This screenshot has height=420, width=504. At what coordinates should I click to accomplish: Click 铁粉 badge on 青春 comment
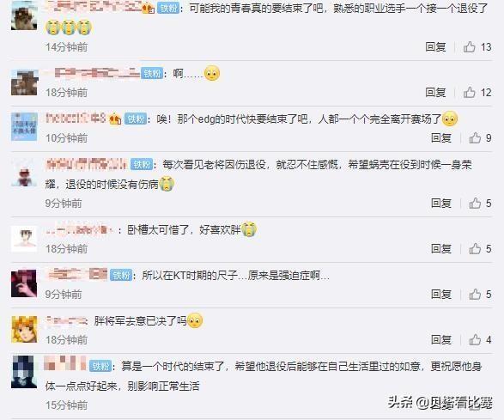click(x=168, y=8)
